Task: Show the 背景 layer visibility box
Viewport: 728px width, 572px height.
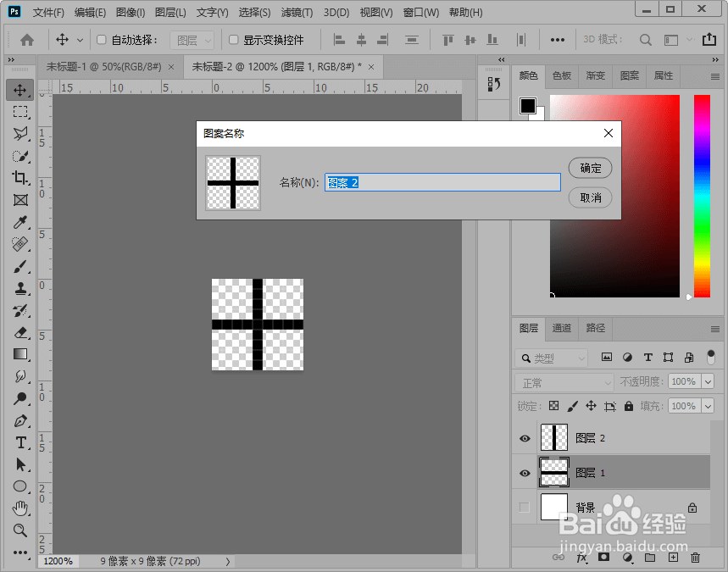Action: [525, 508]
